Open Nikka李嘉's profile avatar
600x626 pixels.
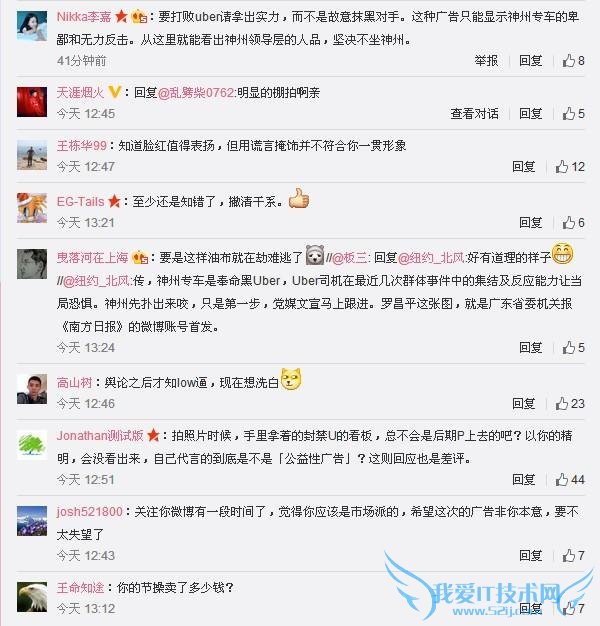[x=32, y=26]
